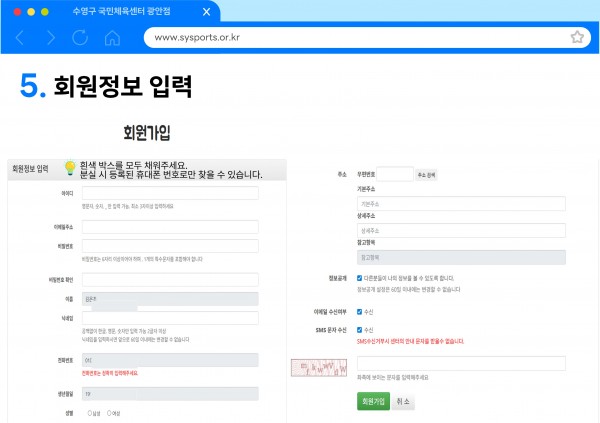
Task: Bookmark page with the star icon
Action: point(577,37)
